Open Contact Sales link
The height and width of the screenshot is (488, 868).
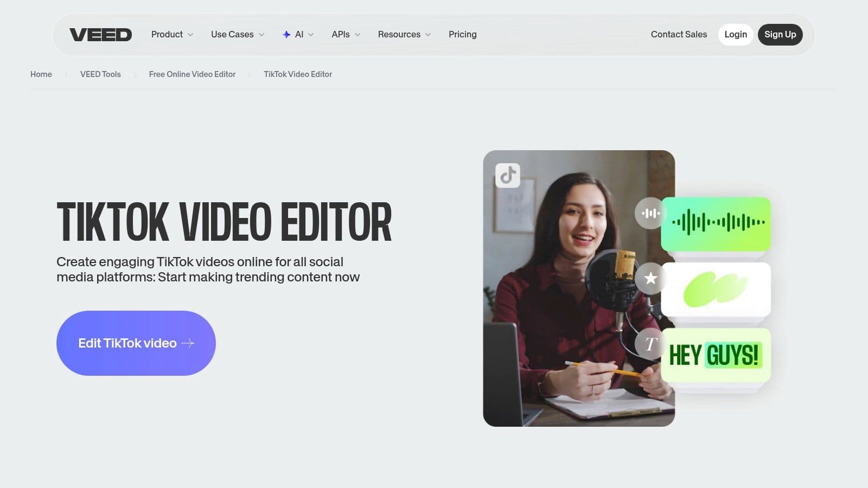coord(679,35)
